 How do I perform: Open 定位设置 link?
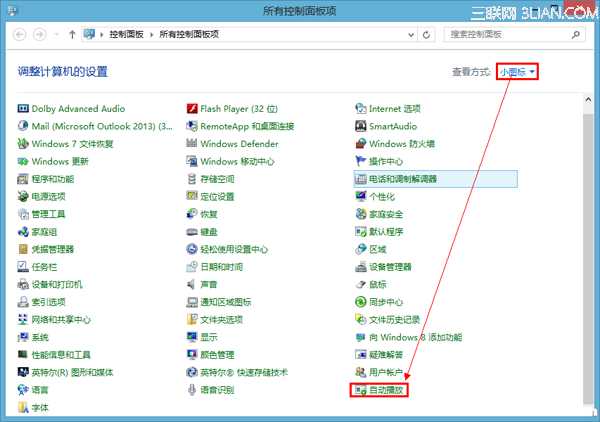point(217,197)
